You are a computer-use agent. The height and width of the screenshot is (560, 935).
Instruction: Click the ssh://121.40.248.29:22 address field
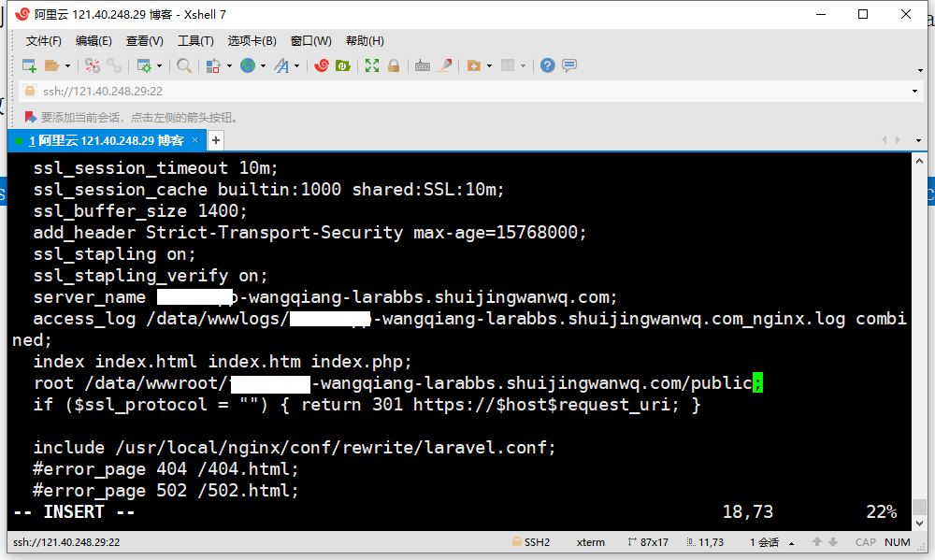[471, 92]
